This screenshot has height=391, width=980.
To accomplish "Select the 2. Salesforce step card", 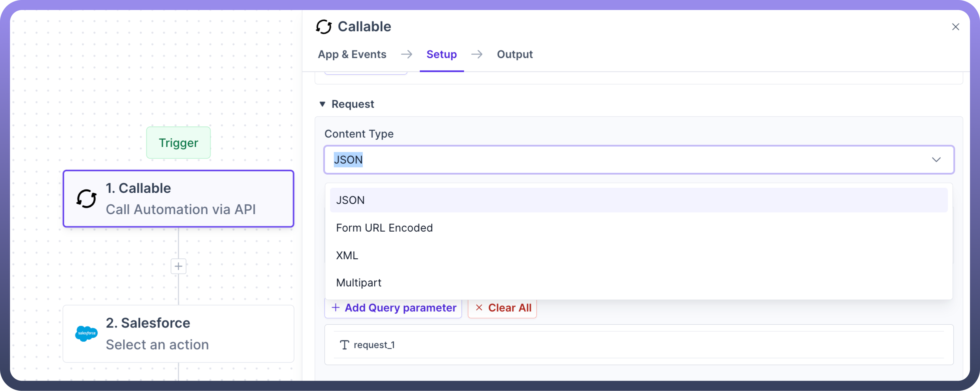I will (178, 333).
